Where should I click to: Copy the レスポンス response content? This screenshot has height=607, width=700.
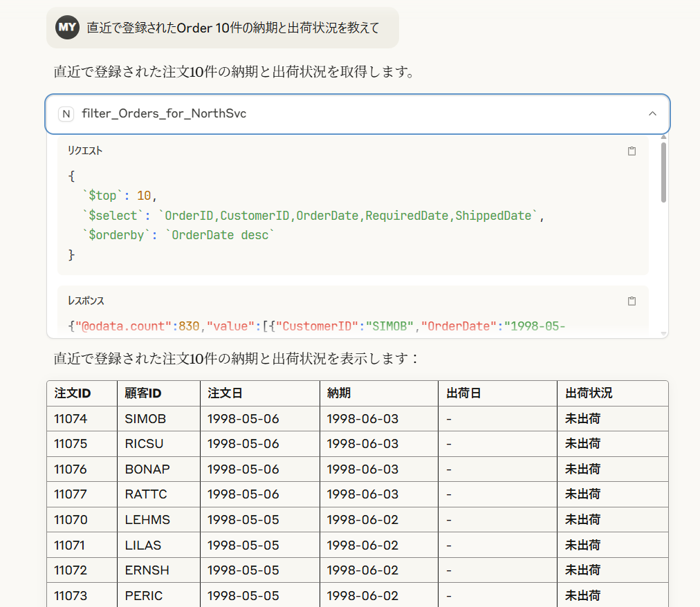[x=632, y=301]
